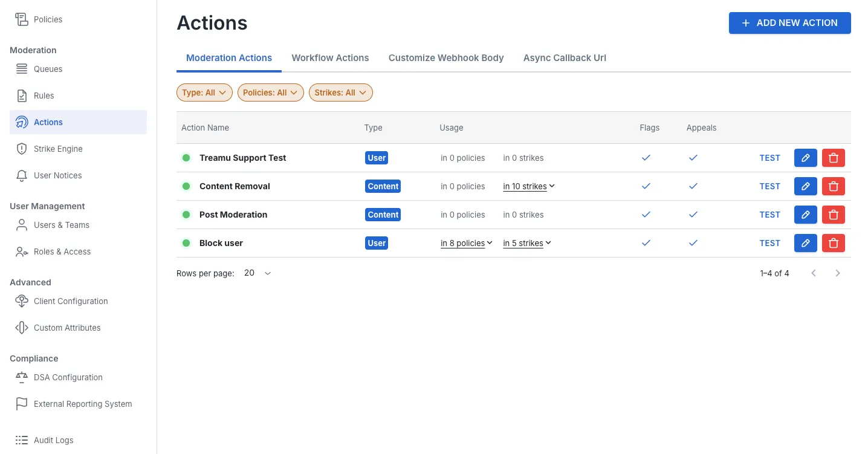Open Users & Teams icon
This screenshot has height=454, width=868.
coord(22,225)
